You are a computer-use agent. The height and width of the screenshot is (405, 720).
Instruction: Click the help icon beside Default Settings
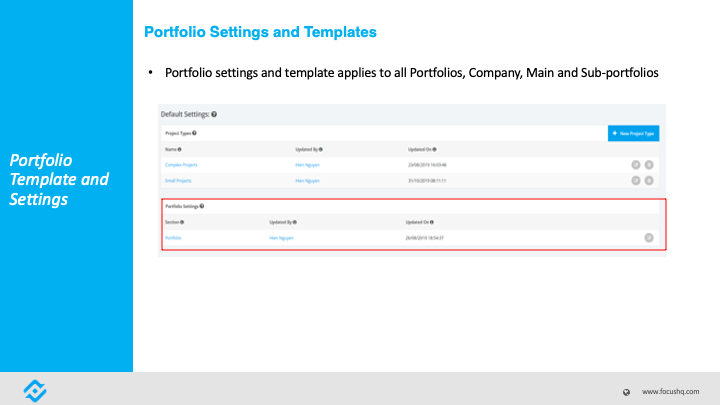coord(214,114)
